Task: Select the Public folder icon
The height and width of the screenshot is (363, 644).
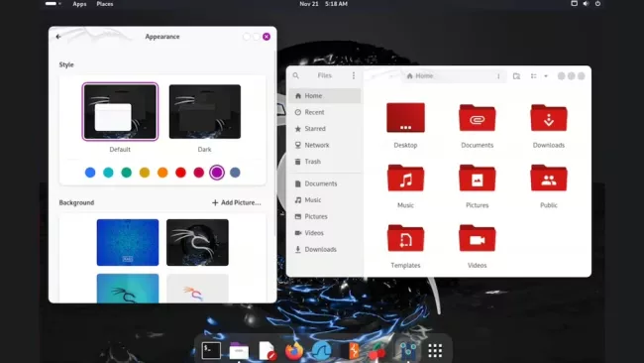Action: (x=549, y=178)
